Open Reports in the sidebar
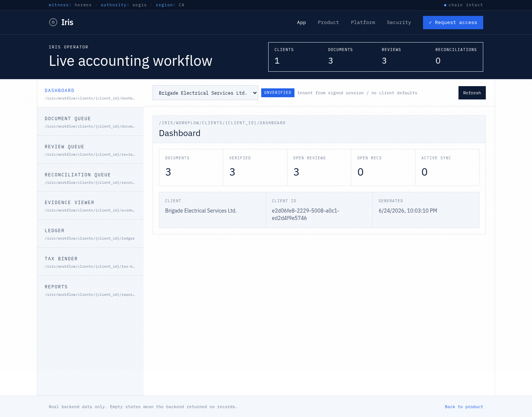The width and height of the screenshot is (532, 417). coord(91,290)
